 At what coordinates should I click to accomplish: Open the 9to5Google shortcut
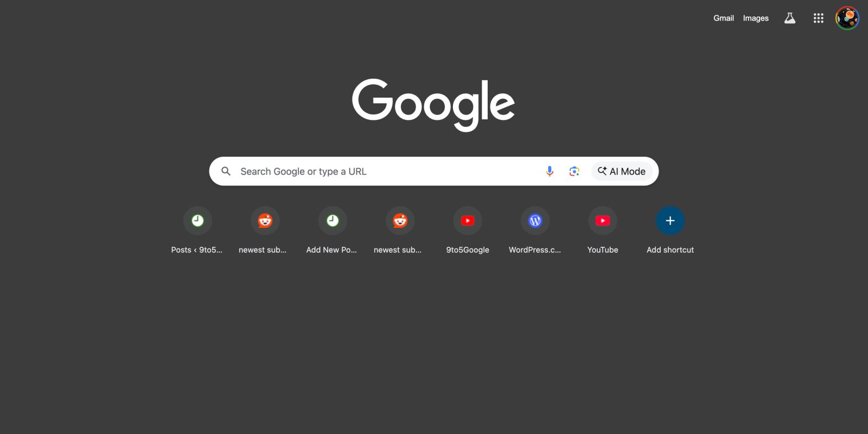(468, 231)
